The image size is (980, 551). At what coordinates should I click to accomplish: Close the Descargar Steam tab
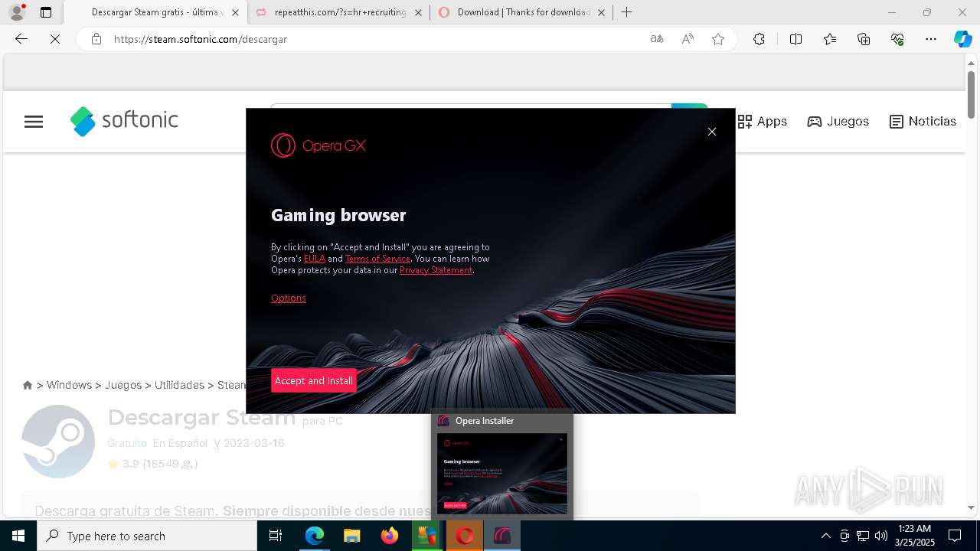coord(235,12)
